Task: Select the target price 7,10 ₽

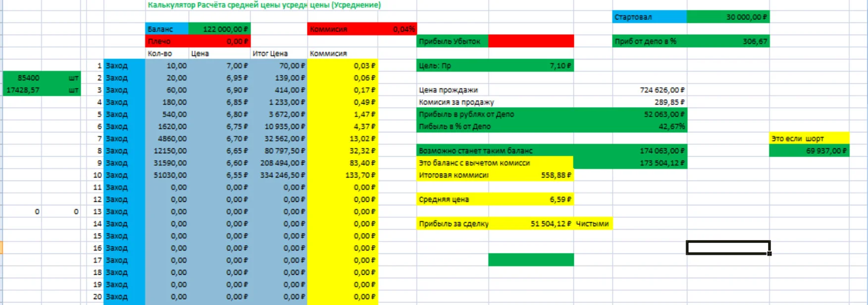Action: click(531, 65)
